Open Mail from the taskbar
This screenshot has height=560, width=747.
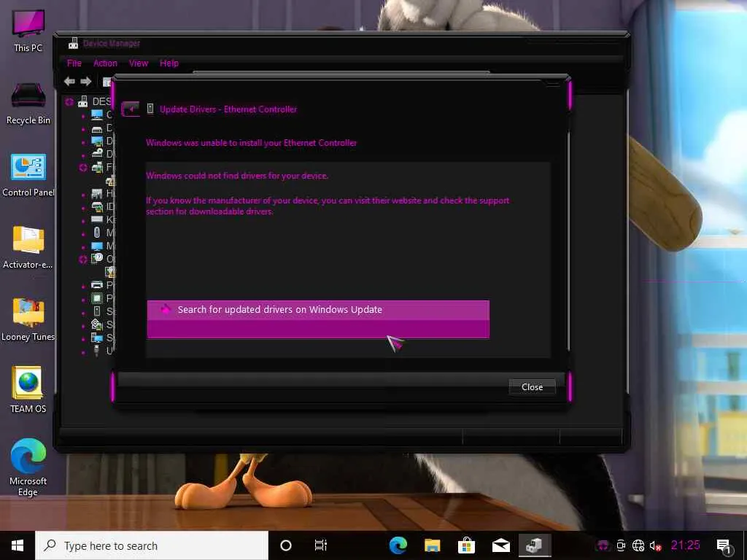pos(501,545)
